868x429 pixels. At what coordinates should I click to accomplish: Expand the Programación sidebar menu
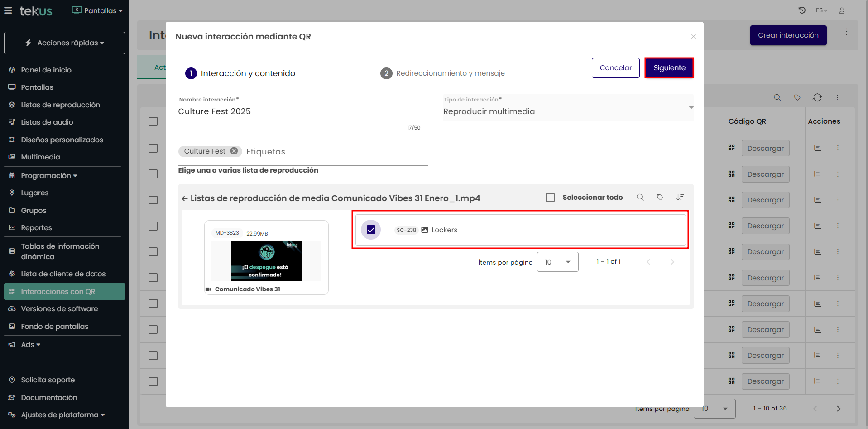(48, 176)
